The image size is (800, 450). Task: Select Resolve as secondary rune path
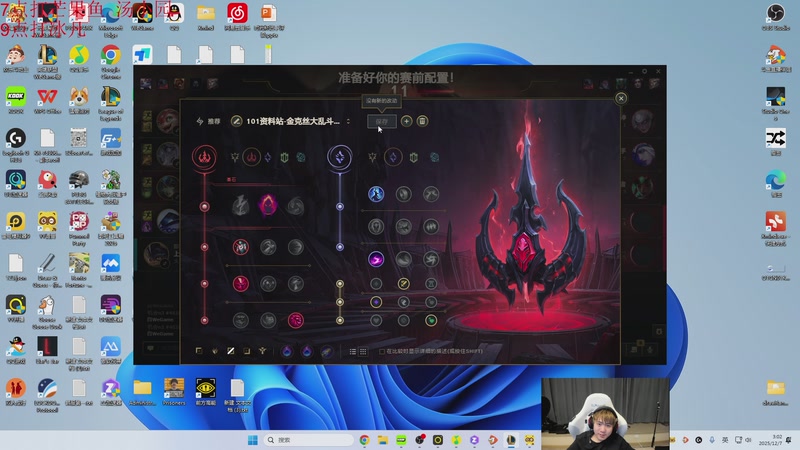pos(413,158)
